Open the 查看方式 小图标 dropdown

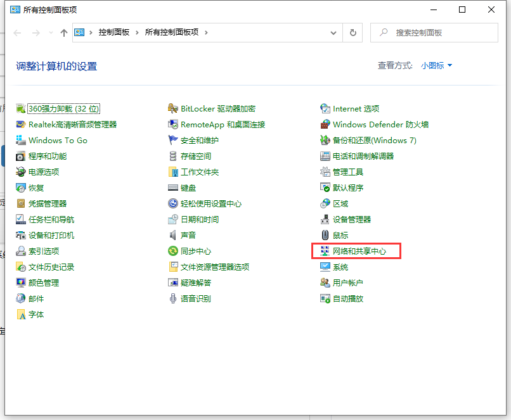(435, 65)
